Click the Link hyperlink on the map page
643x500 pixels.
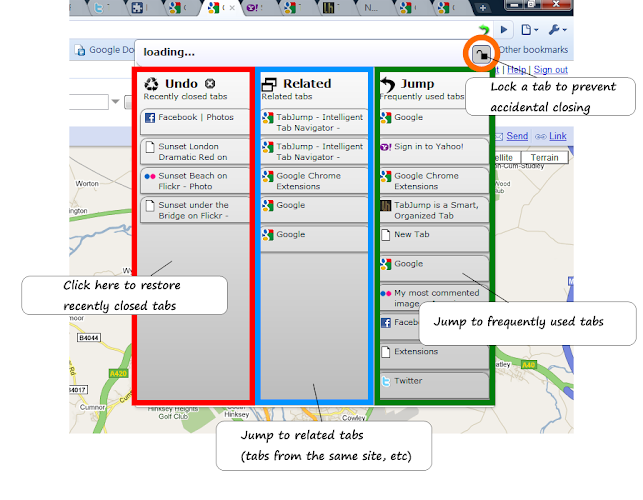557,136
